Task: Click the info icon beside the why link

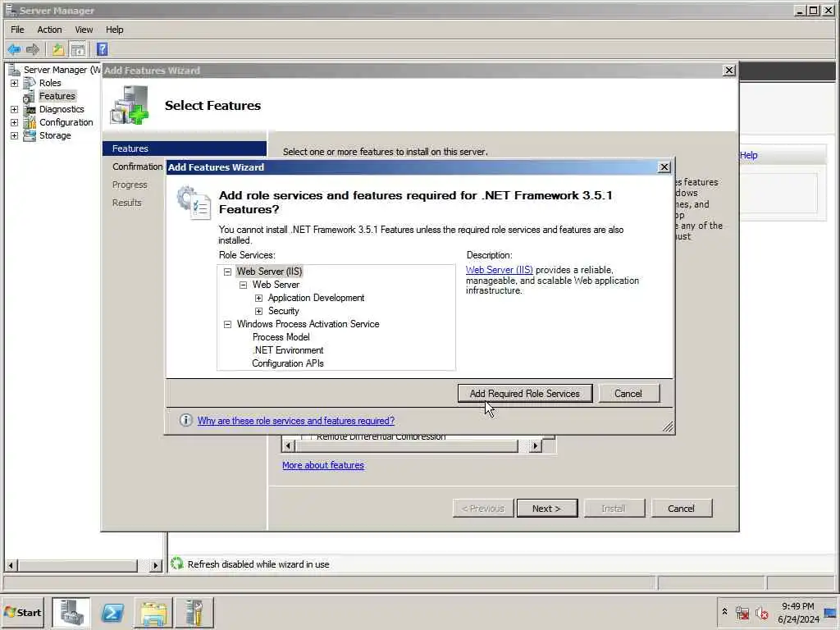Action: coord(185,420)
